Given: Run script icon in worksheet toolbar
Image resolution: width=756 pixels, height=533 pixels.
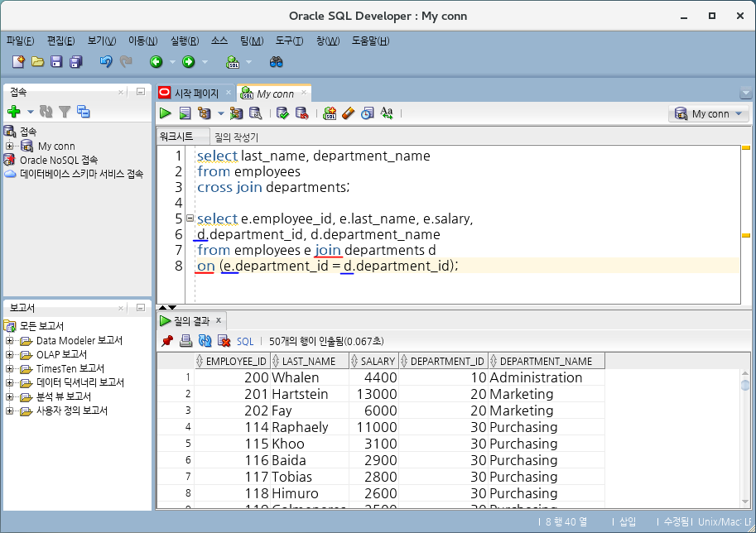Looking at the screenshot, I should (185, 113).
